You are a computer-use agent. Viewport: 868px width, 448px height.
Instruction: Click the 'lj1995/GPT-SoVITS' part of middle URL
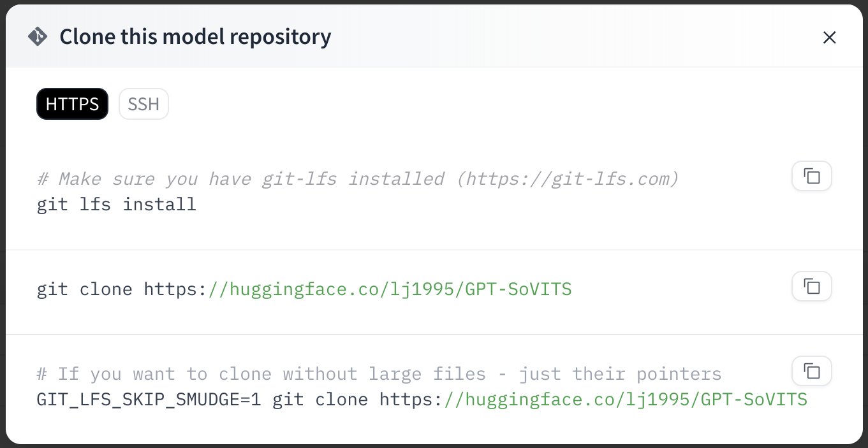480,289
